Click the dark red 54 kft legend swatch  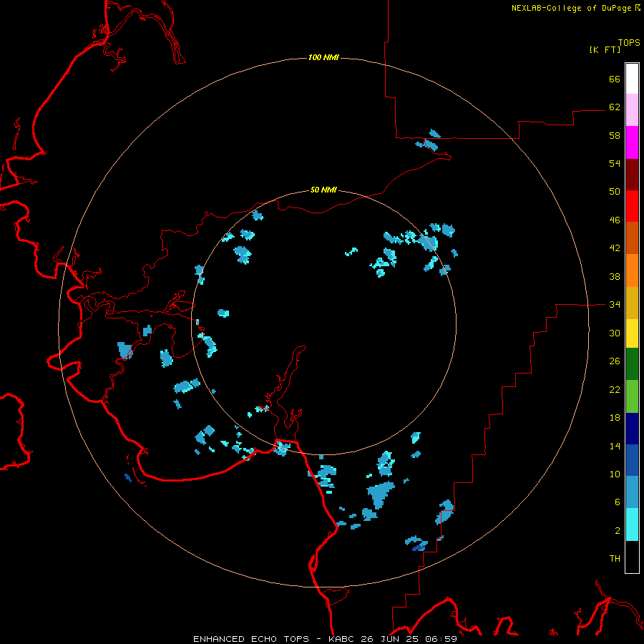632,174
